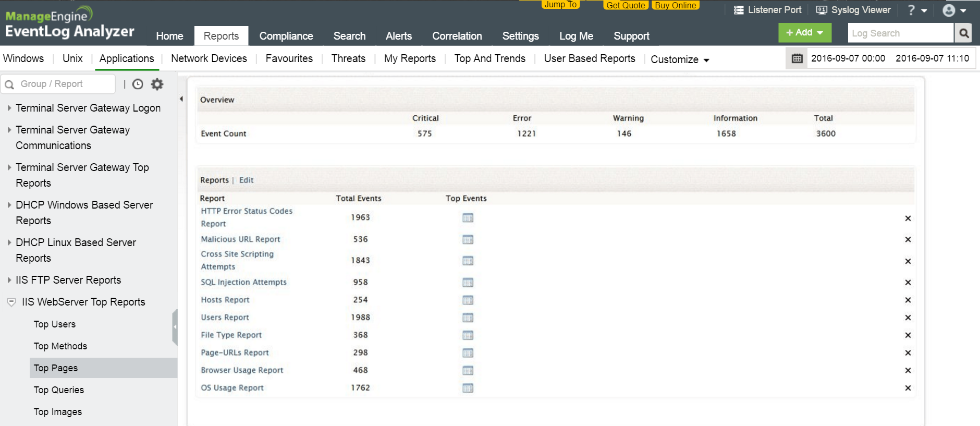Image resolution: width=980 pixels, height=426 pixels.
Task: Open the green Add dropdown
Action: click(x=804, y=32)
